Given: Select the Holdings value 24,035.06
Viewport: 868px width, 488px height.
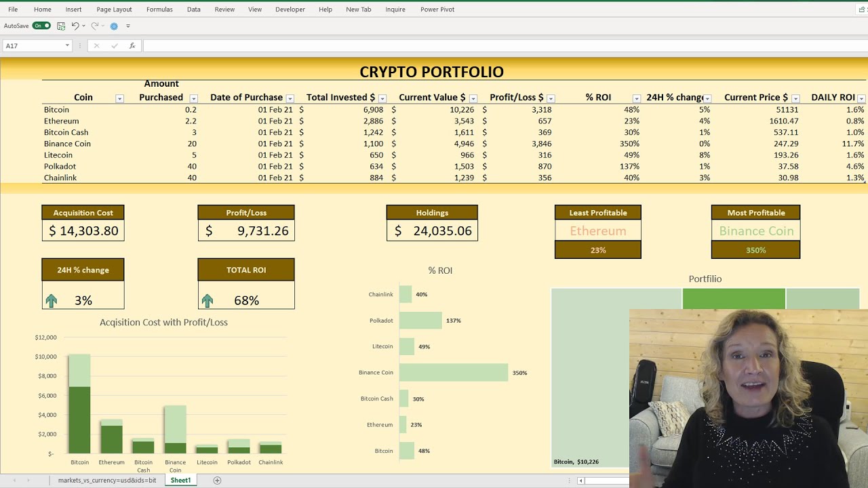Looking at the screenshot, I should click(432, 230).
